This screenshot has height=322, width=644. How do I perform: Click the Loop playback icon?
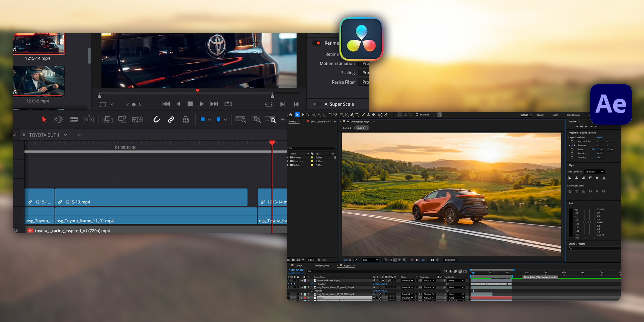point(228,104)
